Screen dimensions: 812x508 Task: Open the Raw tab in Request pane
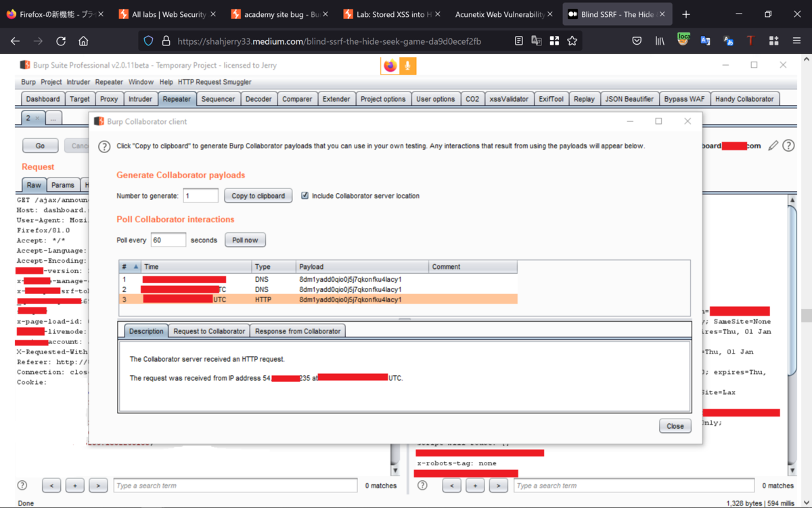(x=34, y=185)
